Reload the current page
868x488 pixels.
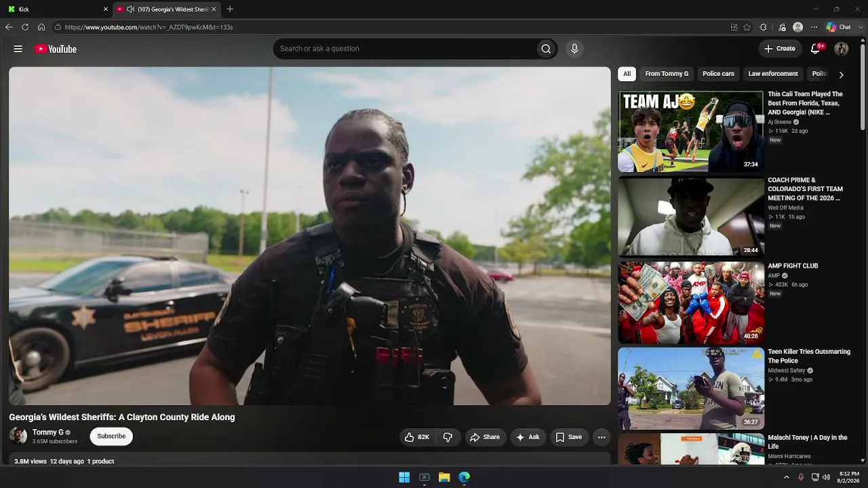(25, 27)
